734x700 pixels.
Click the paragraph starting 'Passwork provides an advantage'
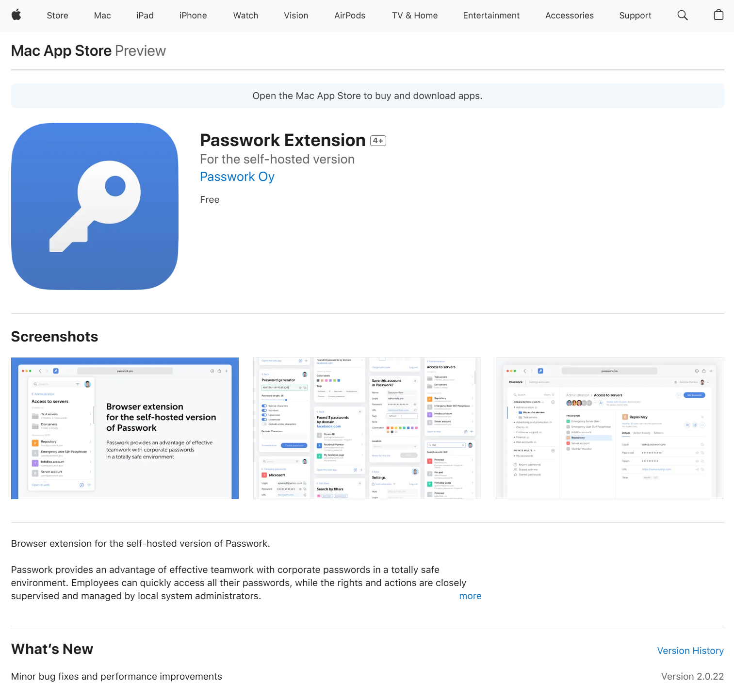click(x=239, y=583)
